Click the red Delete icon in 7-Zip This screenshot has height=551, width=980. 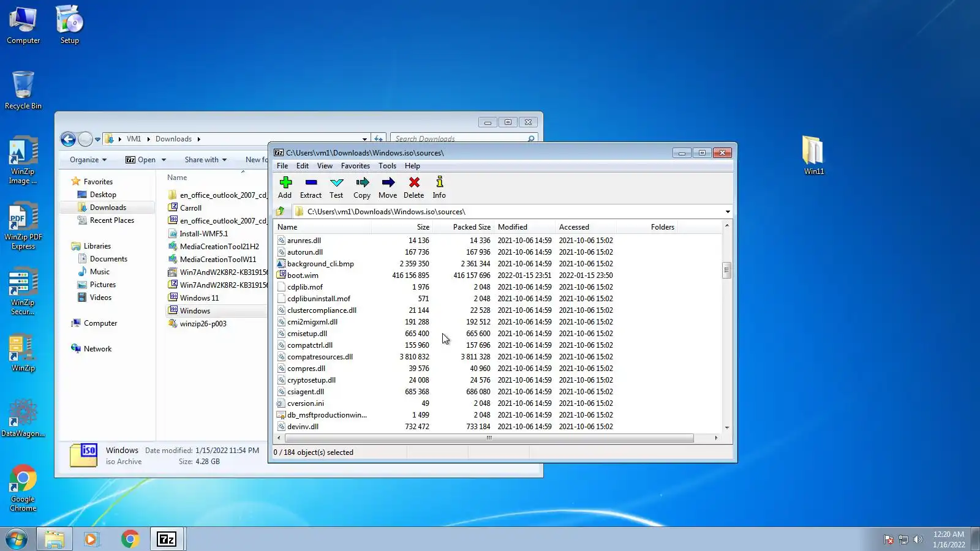(x=414, y=187)
